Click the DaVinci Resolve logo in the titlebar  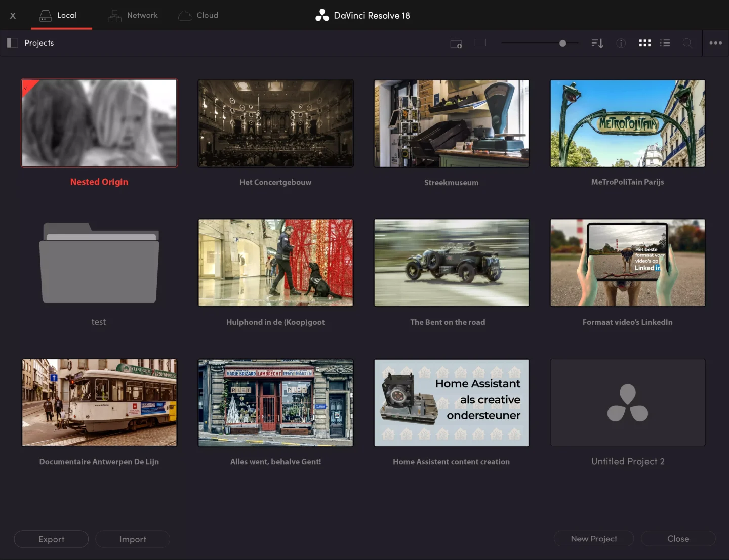click(x=322, y=15)
